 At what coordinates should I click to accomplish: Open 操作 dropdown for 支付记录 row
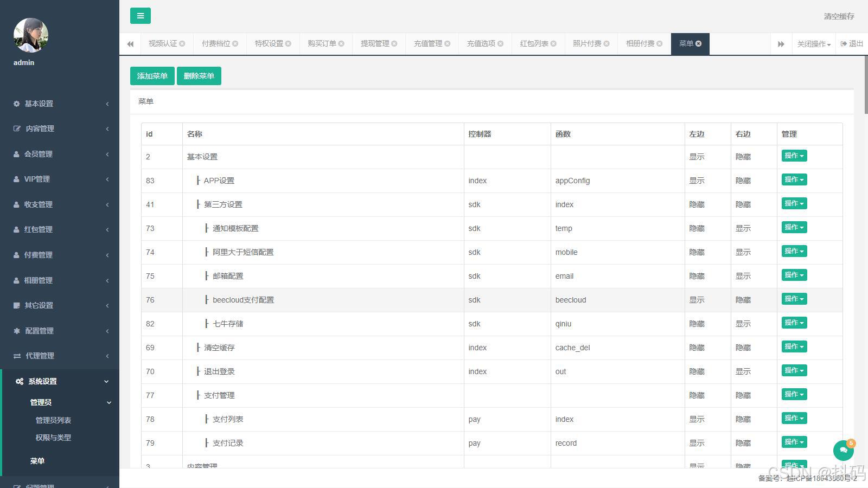click(x=794, y=442)
